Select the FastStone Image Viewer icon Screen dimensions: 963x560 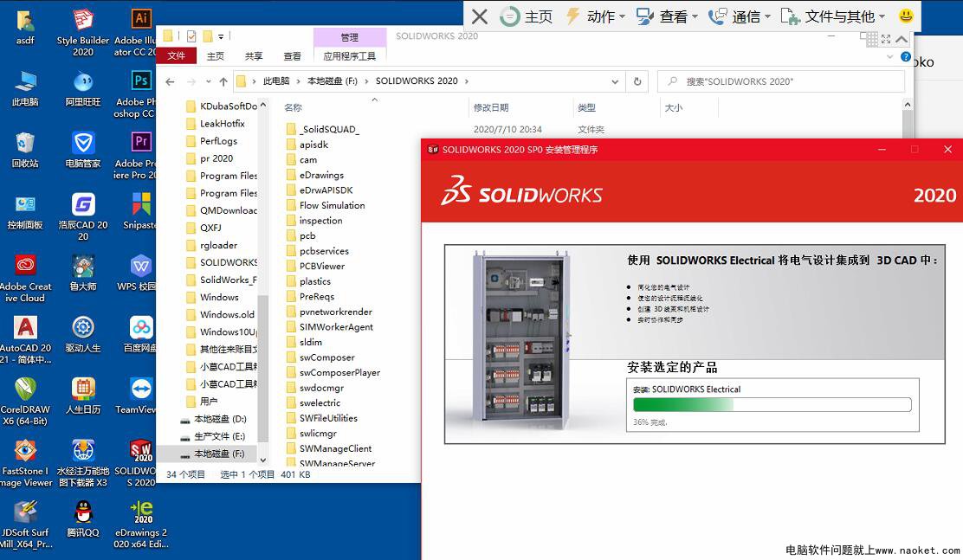point(25,463)
